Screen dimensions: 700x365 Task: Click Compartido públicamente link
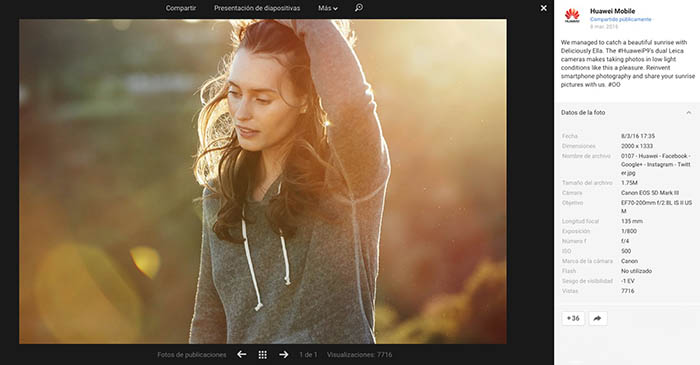pos(621,20)
